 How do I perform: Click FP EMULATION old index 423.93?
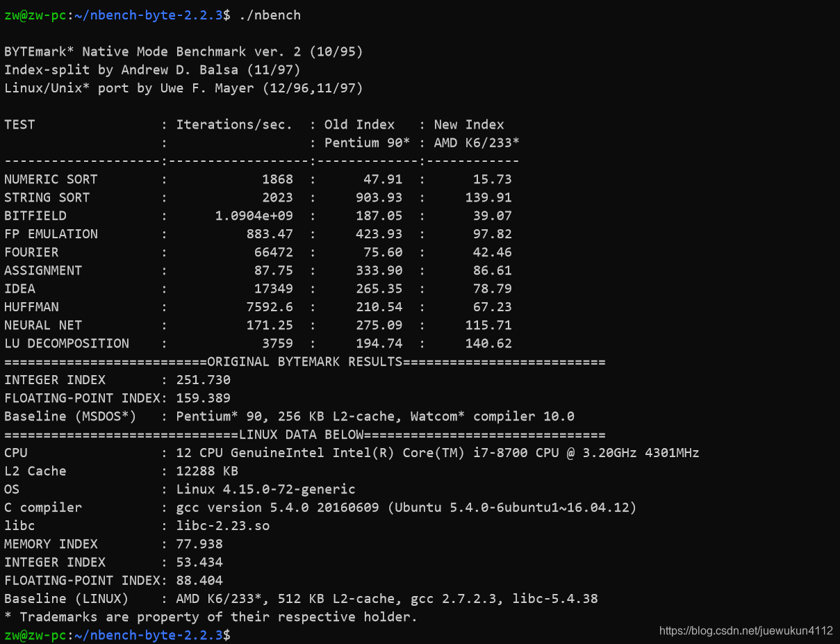pyautogui.click(x=379, y=234)
